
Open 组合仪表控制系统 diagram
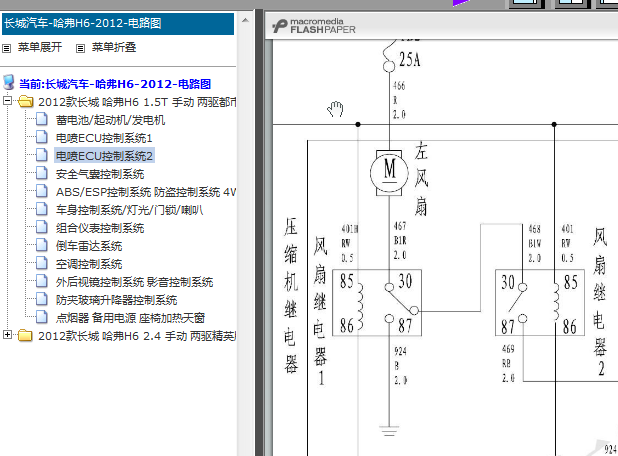[100, 228]
